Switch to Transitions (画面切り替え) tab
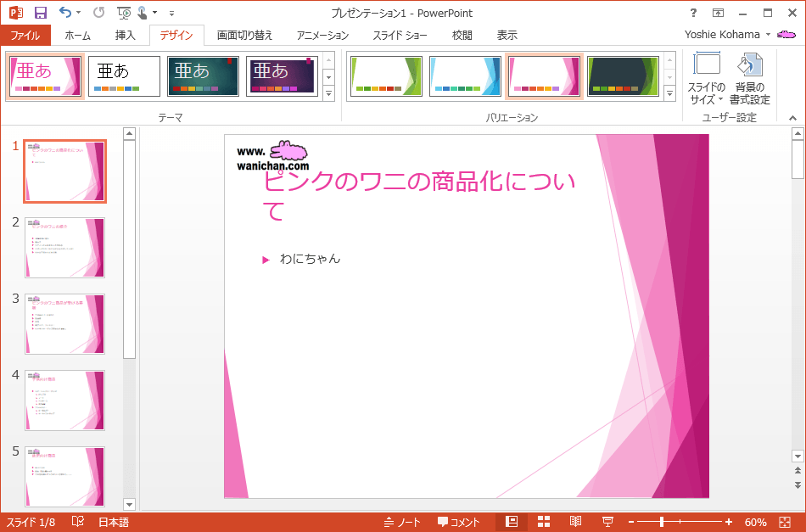Screen dimensions: 806x532 (x=244, y=35)
